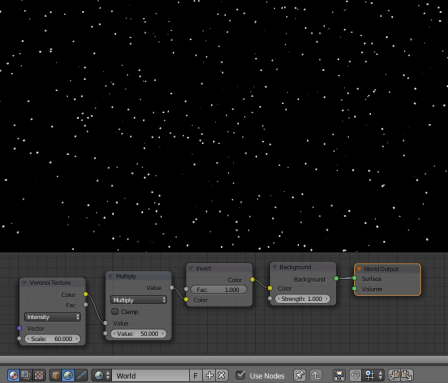This screenshot has height=383, width=448.
Task: Switch shader type to Line Style icon
Action: (x=81, y=375)
